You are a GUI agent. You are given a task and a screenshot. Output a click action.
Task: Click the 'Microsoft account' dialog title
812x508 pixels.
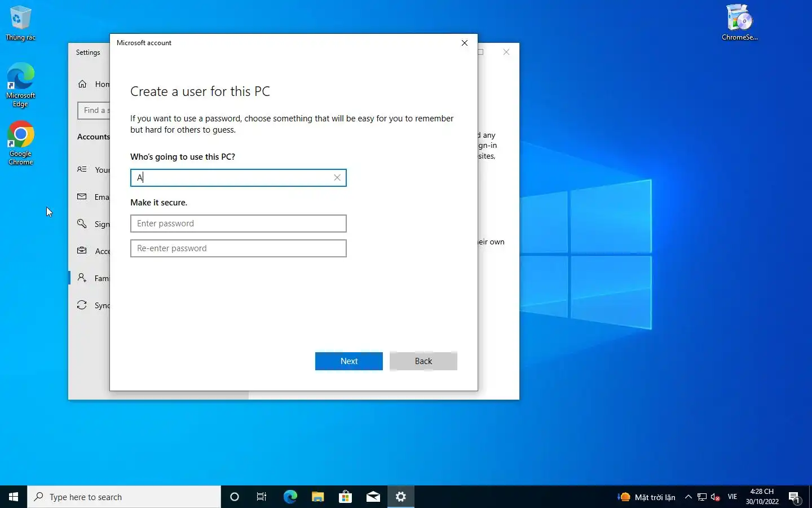pyautogui.click(x=144, y=43)
